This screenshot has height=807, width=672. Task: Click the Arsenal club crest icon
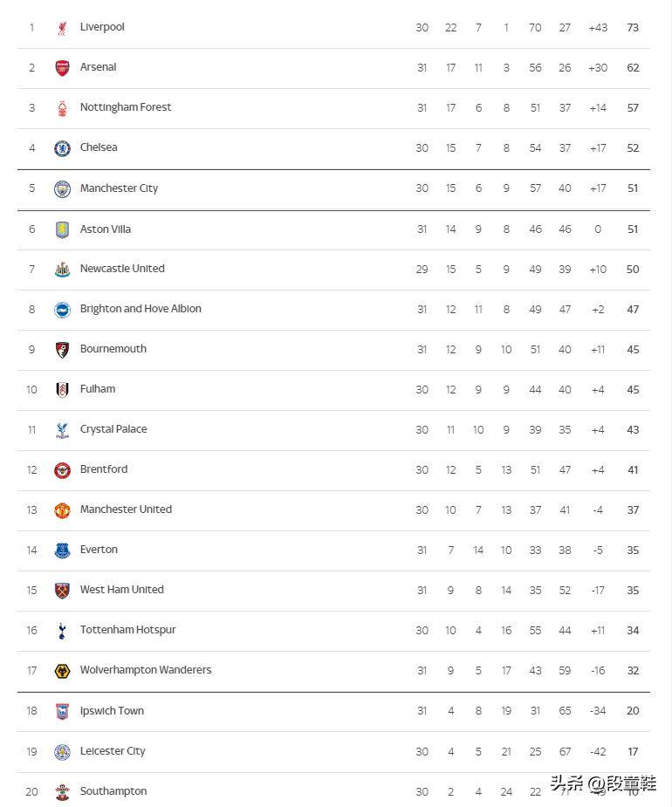pyautogui.click(x=62, y=68)
